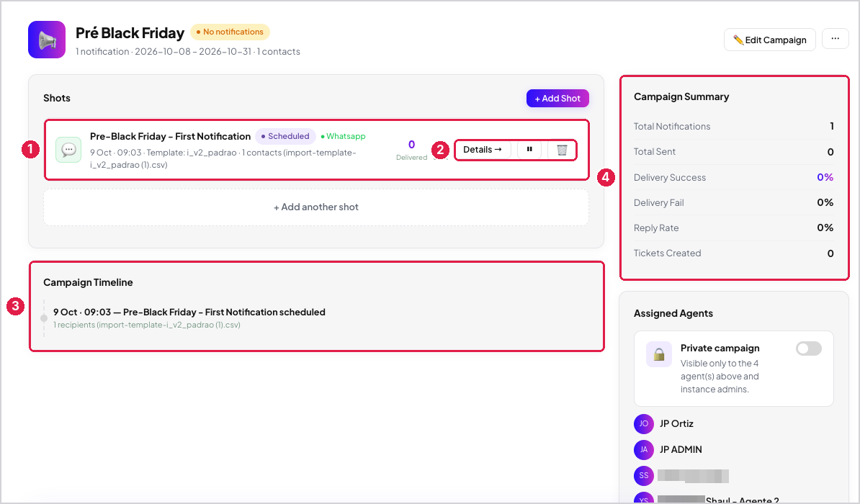Open shot Details
860x504 pixels.
(x=483, y=149)
